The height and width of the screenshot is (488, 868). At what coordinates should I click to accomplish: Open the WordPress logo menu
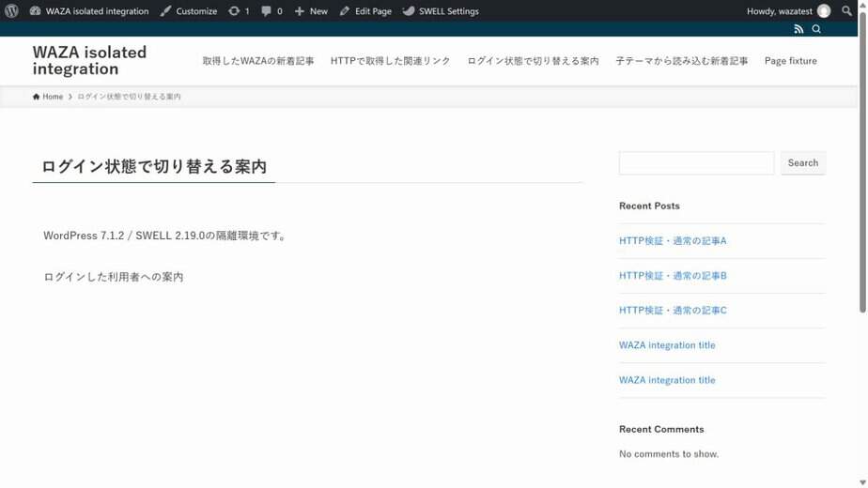[11, 11]
